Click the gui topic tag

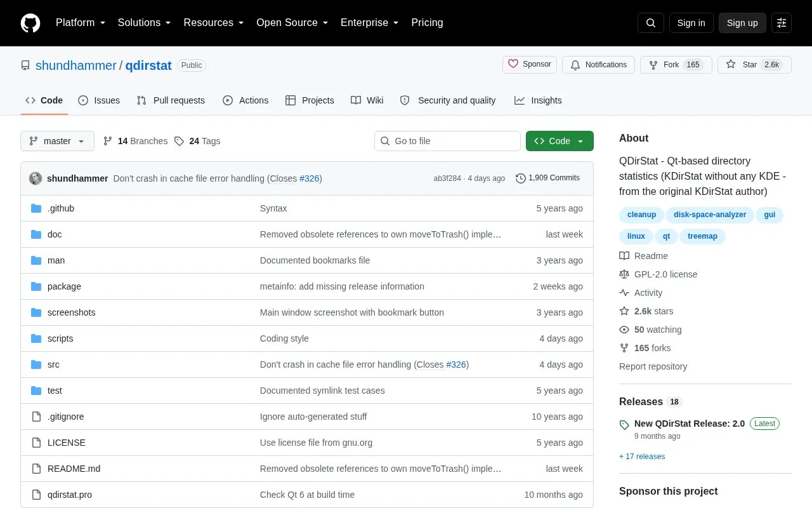pos(769,215)
